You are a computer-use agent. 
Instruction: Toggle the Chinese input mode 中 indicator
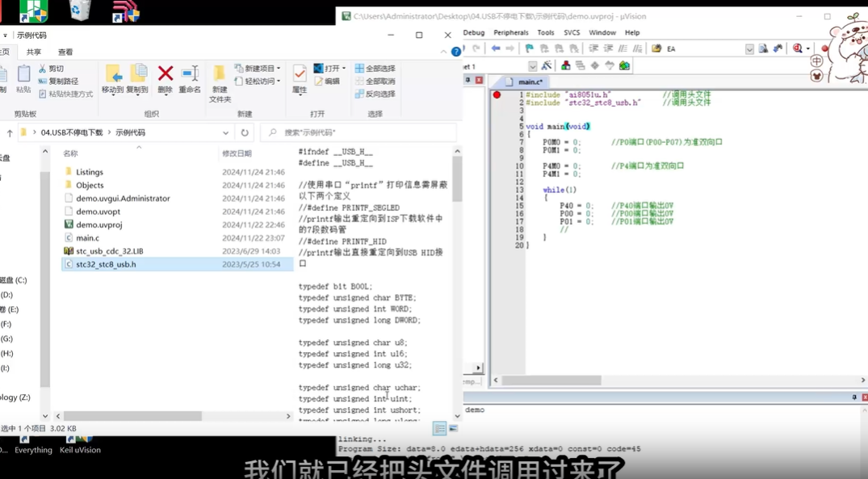816,61
